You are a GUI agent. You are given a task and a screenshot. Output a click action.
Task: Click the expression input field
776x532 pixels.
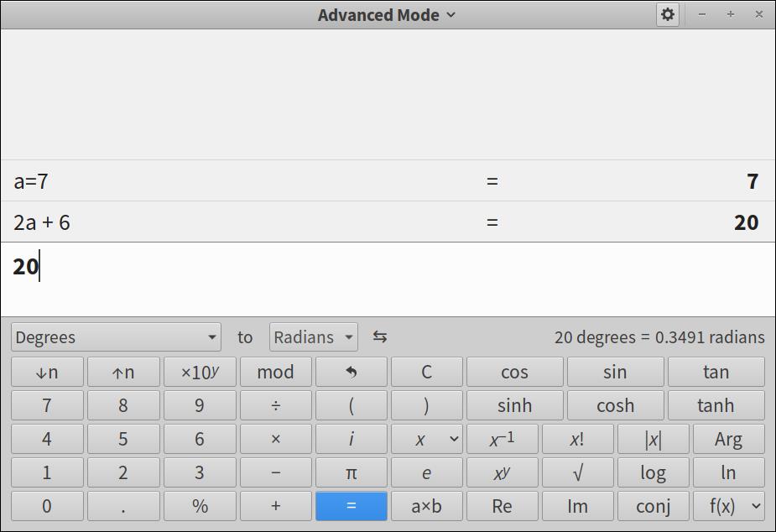(388, 279)
